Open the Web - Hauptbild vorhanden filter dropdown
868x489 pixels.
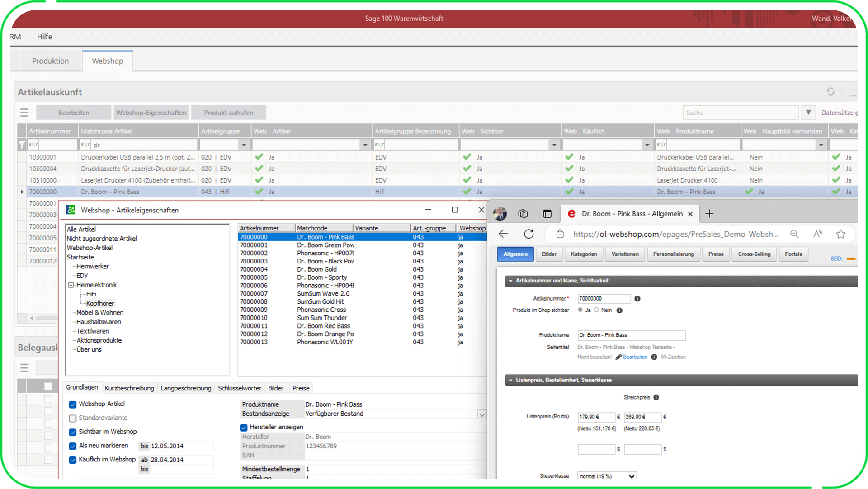pos(821,145)
